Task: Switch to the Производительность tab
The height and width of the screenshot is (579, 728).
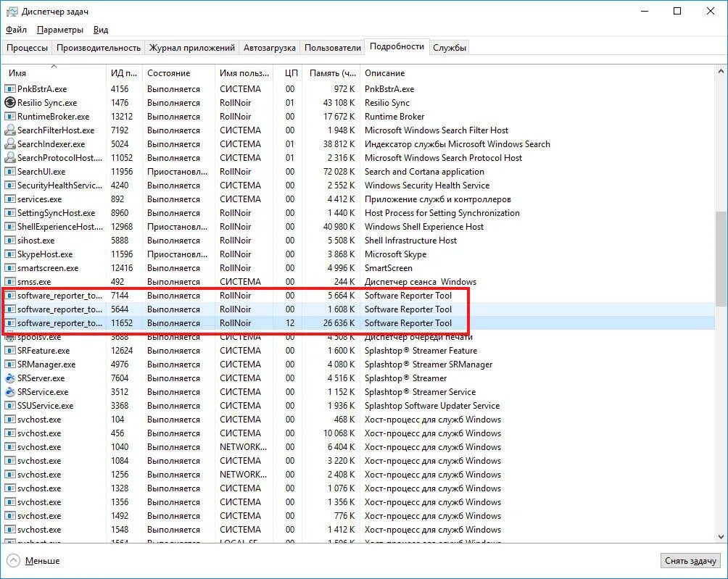Action: [99, 48]
